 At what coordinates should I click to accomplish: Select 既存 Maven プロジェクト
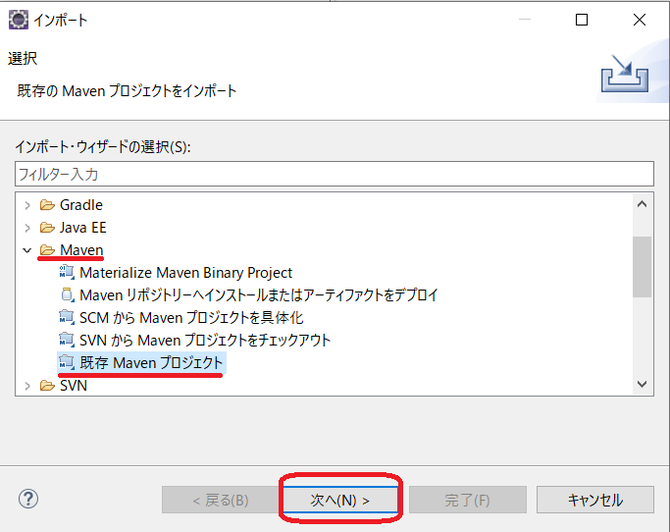point(151,363)
